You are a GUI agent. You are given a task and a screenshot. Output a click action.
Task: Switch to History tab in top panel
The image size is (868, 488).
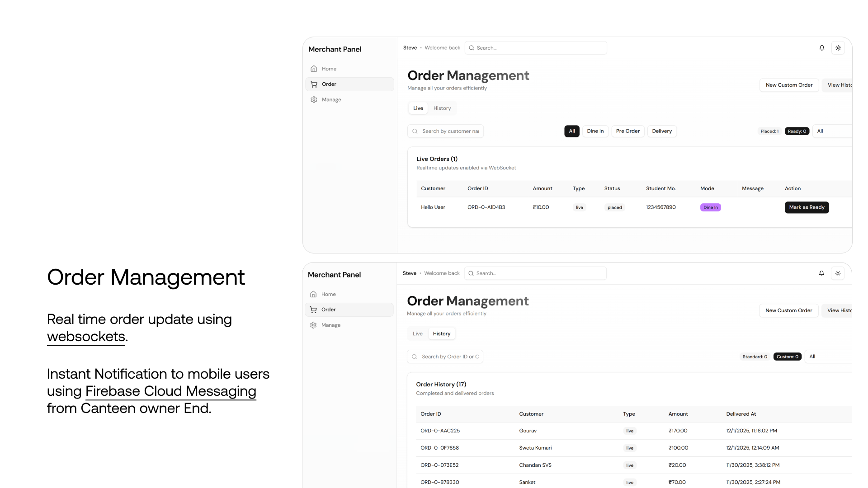coord(442,108)
